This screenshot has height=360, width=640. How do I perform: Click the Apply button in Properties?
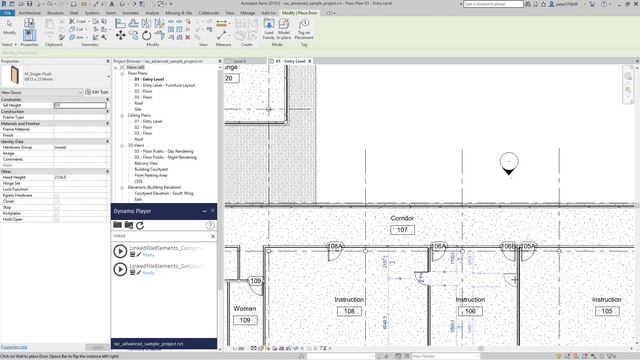(98, 347)
